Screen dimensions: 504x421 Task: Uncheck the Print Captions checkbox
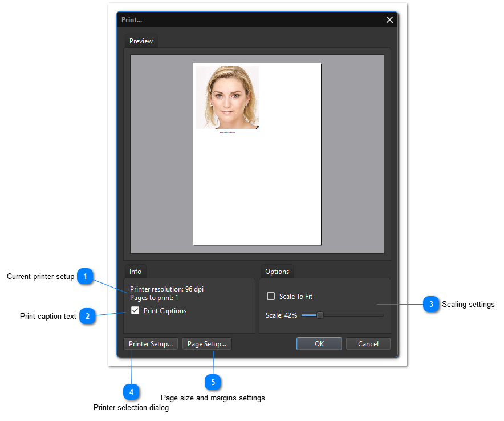coord(135,311)
